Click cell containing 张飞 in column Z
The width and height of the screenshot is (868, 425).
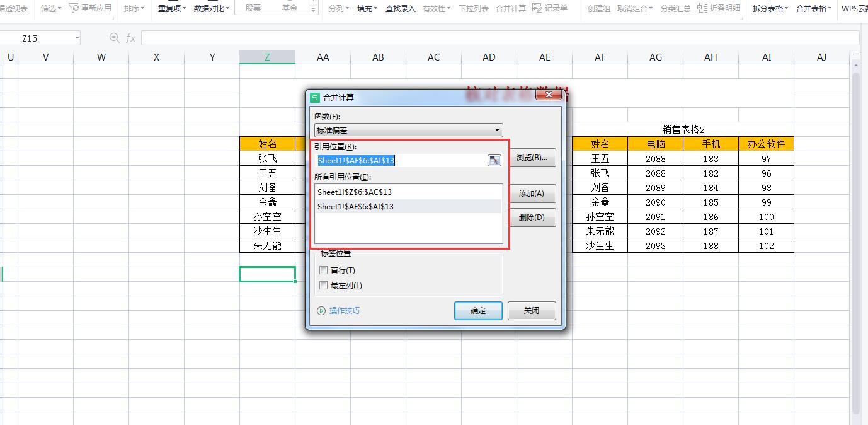(267, 158)
